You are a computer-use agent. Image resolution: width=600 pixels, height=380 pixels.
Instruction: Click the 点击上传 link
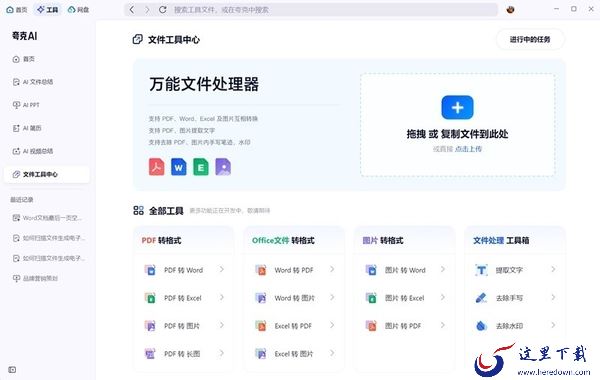coord(468,149)
